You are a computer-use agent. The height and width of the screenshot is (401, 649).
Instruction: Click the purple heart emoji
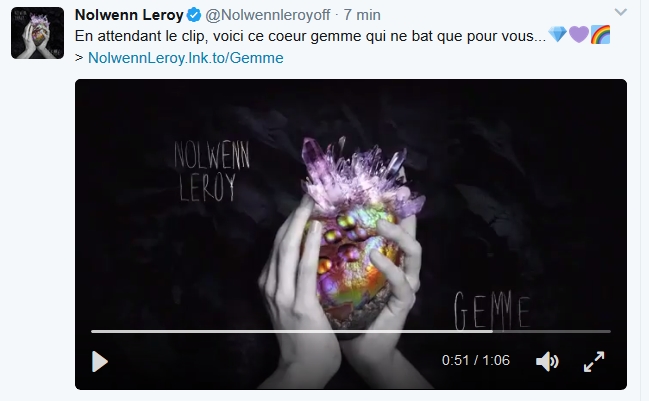(x=579, y=34)
